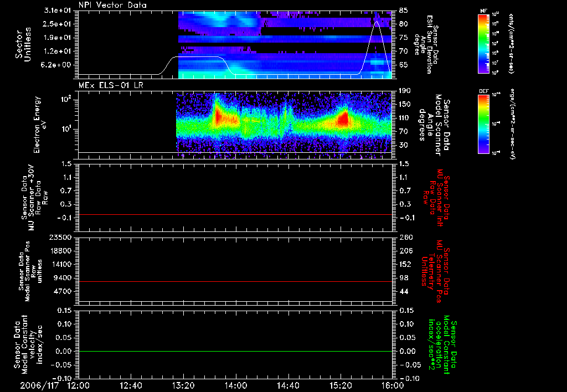Click the 12:40 time axis label
567x392 pixels.
(131, 386)
